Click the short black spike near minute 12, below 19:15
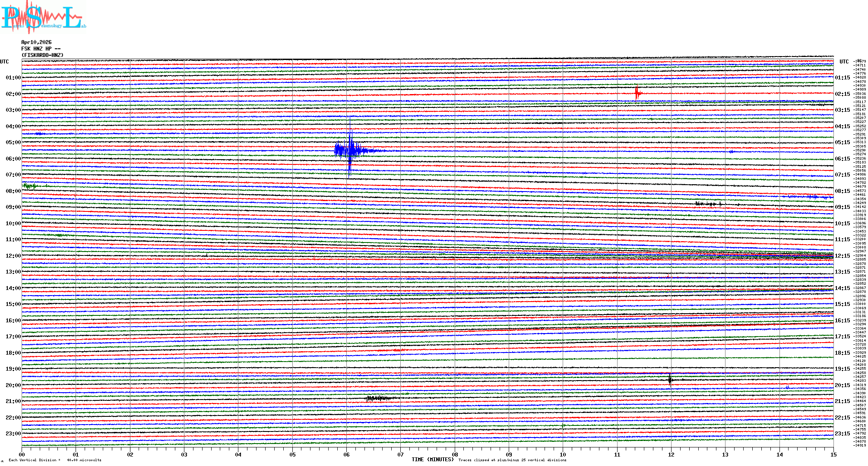The width and height of the screenshot is (868, 466). pos(670,380)
